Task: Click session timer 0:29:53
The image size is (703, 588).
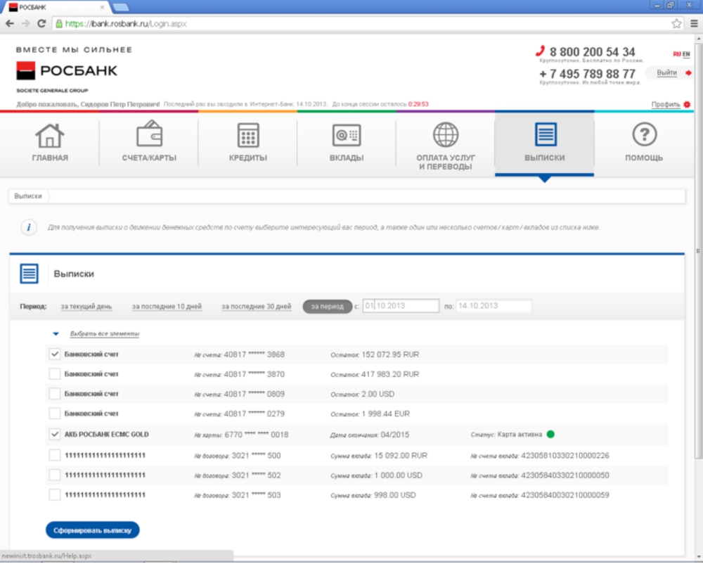Action: pyautogui.click(x=418, y=104)
